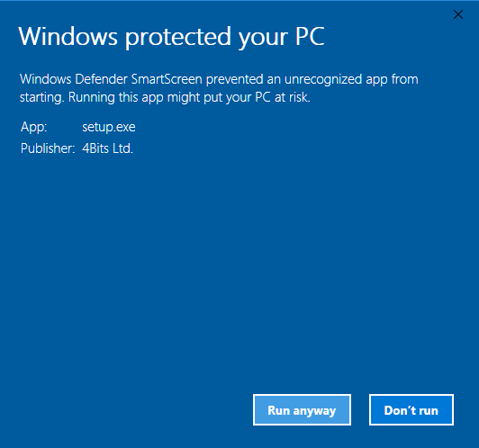Image resolution: width=479 pixels, height=448 pixels.
Task: Click the Run anyway button
Action: coord(302,410)
